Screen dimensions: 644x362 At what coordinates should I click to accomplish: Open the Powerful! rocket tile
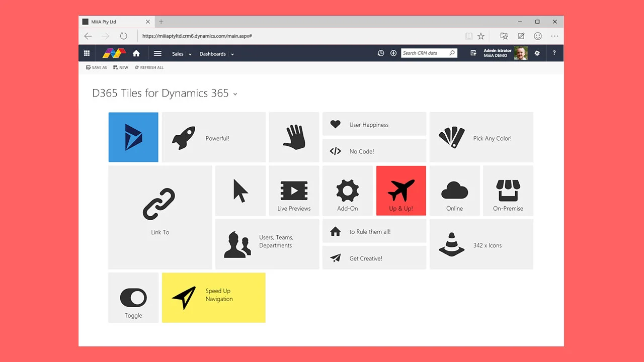coord(213,137)
